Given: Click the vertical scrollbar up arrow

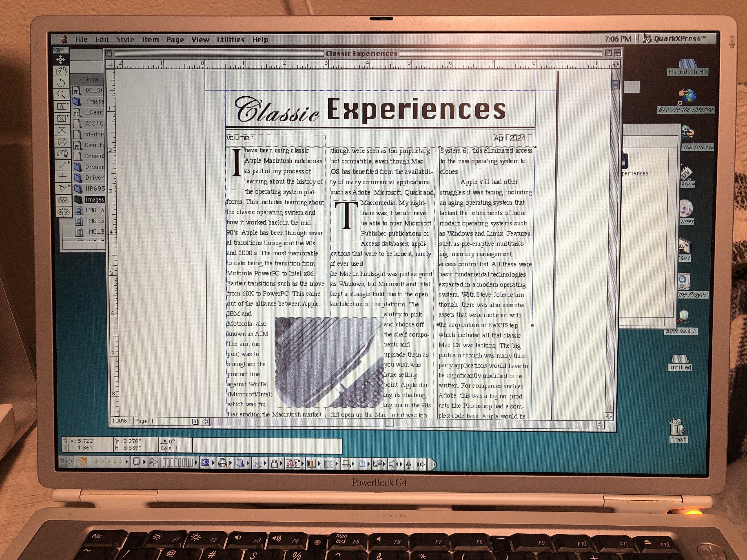Looking at the screenshot, I should [616, 64].
